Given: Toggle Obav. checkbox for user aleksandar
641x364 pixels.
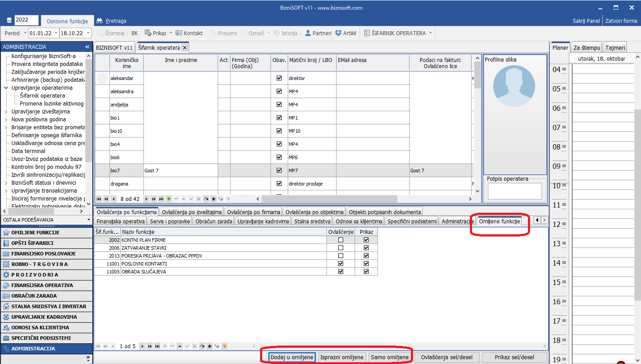Looking at the screenshot, I should 279,78.
